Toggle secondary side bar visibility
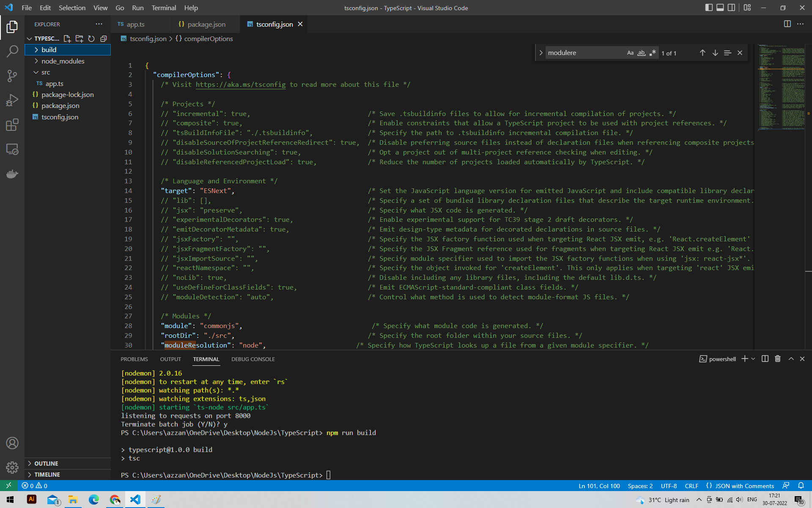The width and height of the screenshot is (812, 508). 731,8
